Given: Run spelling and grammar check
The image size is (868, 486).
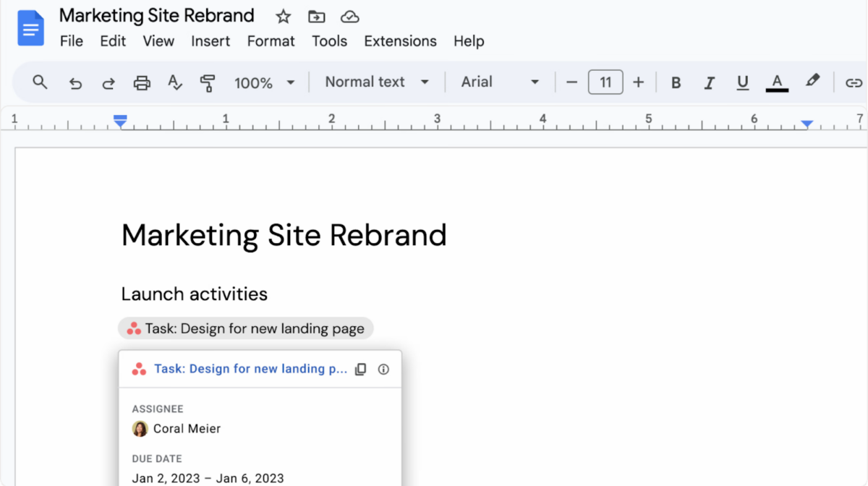Looking at the screenshot, I should tap(174, 82).
